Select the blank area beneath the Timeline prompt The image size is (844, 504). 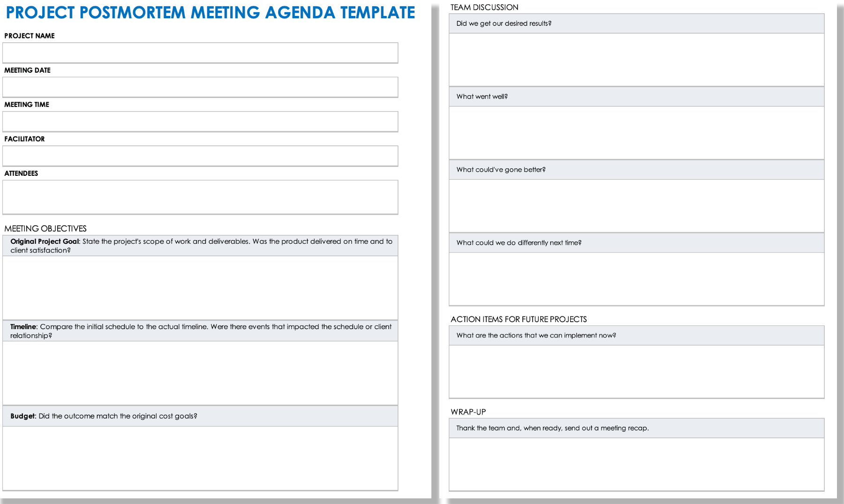(200, 373)
